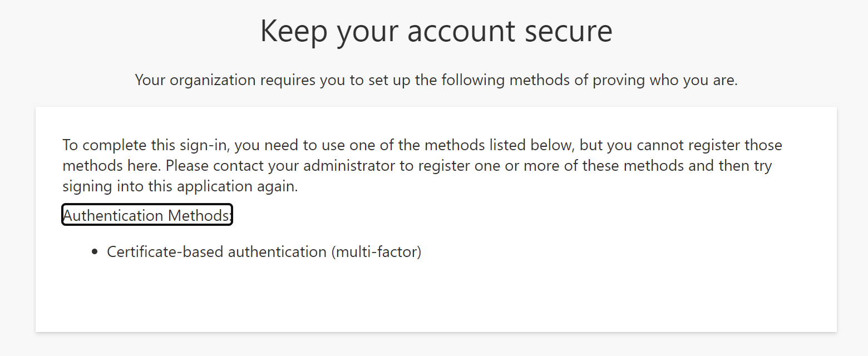Click the bullet dot before Certificate-based authentication

tap(95, 252)
